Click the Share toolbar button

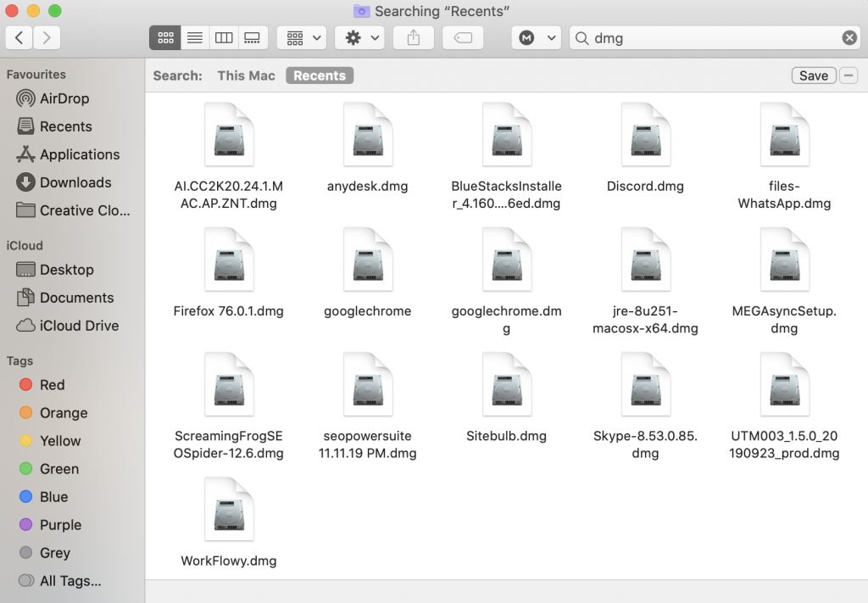pyautogui.click(x=414, y=37)
